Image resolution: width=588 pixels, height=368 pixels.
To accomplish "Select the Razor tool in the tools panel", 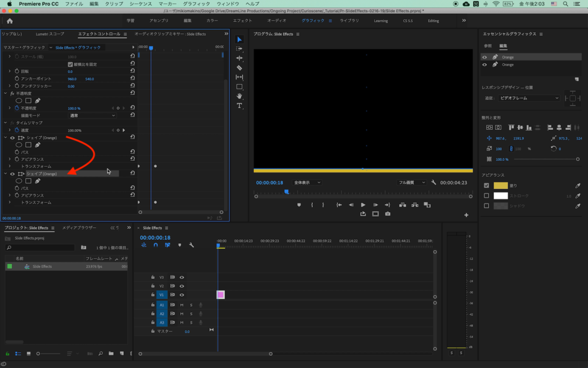I will pos(239,68).
